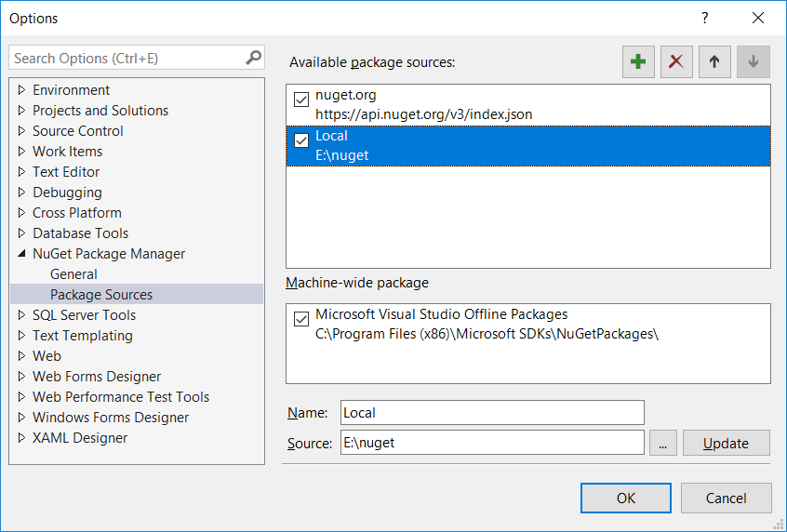Image resolution: width=787 pixels, height=532 pixels.
Task: Click the Available package sources label
Action: point(372,62)
